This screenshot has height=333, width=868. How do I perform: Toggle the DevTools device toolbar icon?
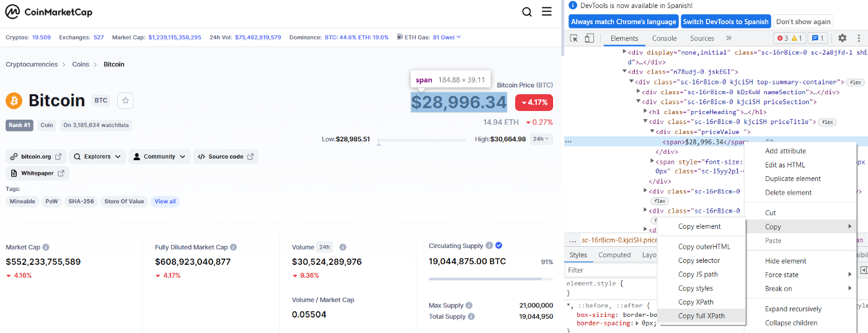click(589, 38)
